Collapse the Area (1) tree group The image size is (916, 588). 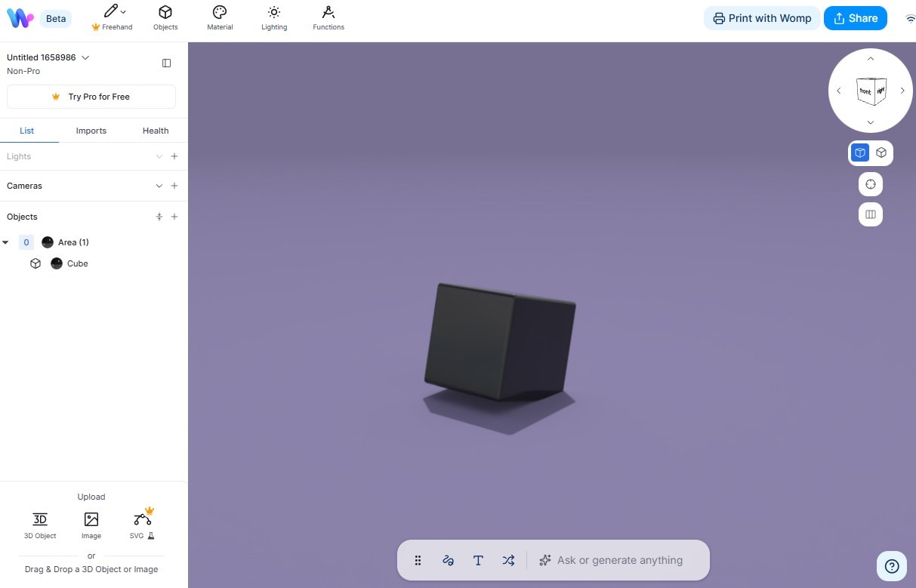click(x=6, y=242)
